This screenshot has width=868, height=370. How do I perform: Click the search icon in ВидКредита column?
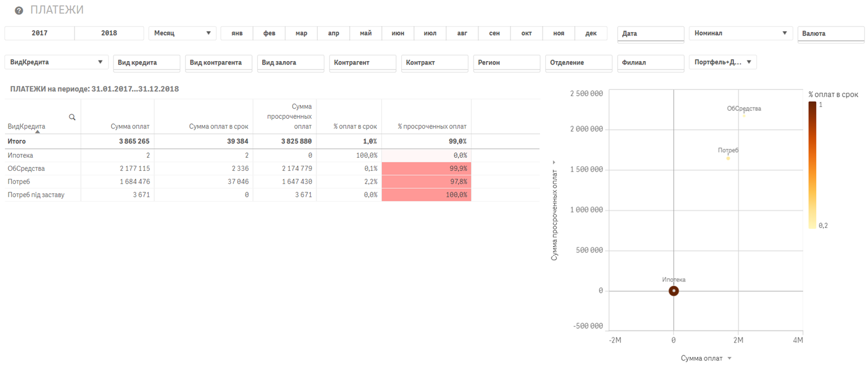tap(72, 117)
